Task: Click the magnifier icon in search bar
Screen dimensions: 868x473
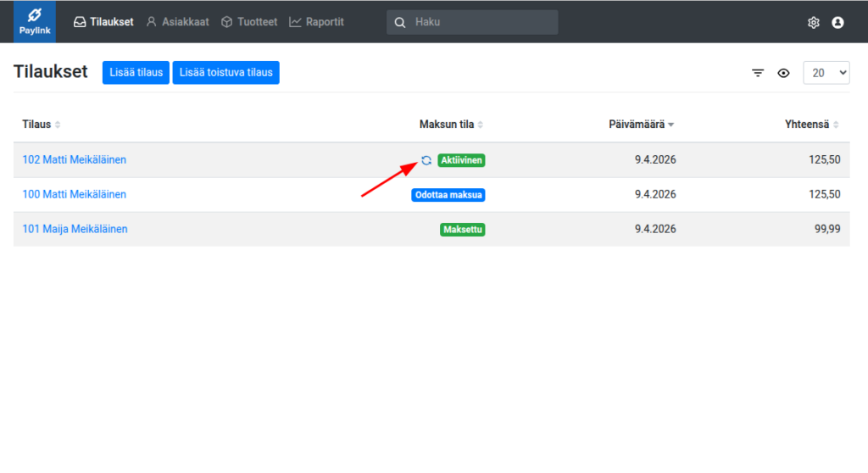Action: [x=400, y=22]
